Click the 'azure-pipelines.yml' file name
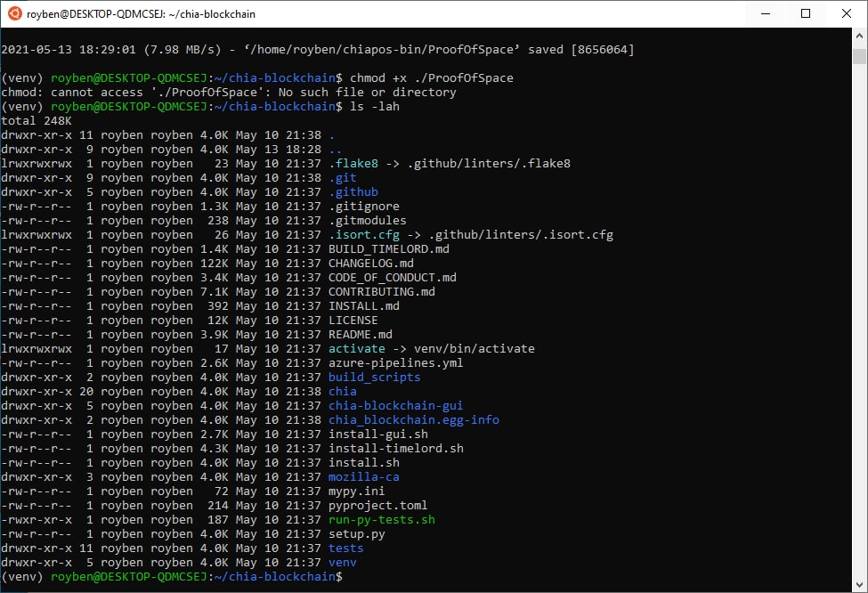This screenshot has height=593, width=868. (396, 363)
